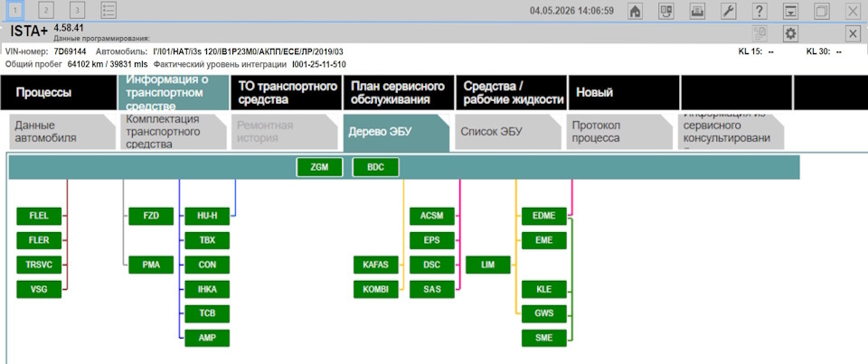868x364 pixels.
Task: Select the FZD control unit
Action: coord(151,216)
